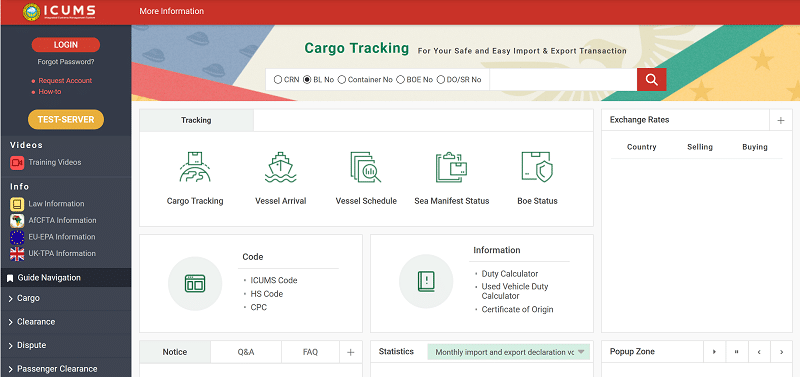
Task: Select the BOE No radio option
Action: click(401, 80)
